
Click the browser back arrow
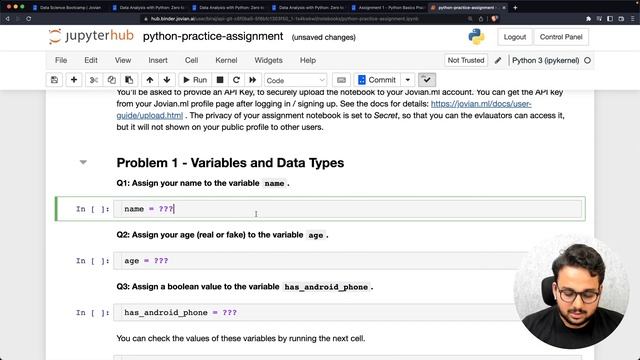click(7, 19)
